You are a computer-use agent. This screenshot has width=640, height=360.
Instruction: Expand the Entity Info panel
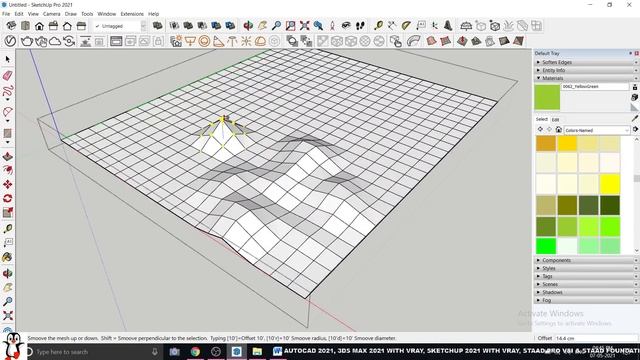[586, 70]
